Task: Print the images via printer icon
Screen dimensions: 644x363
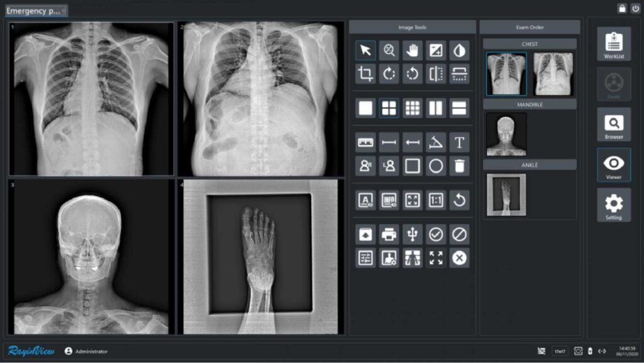Action: tap(389, 235)
